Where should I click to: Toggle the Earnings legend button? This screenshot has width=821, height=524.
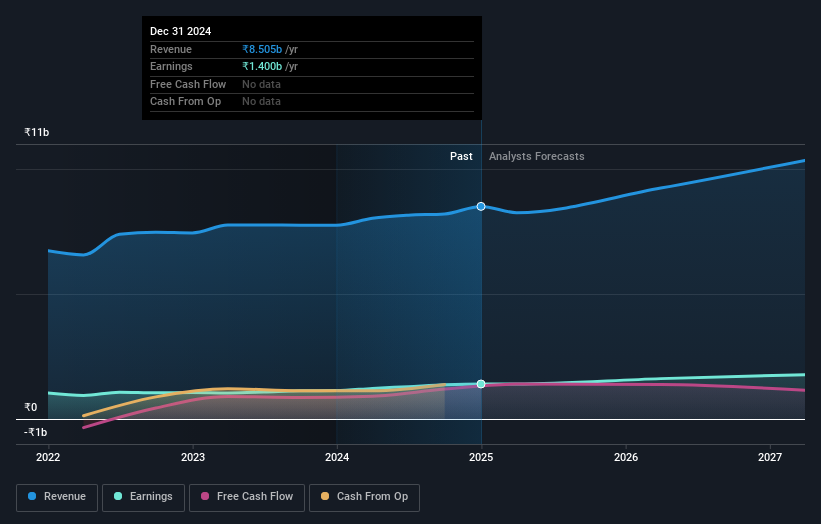coord(143,497)
